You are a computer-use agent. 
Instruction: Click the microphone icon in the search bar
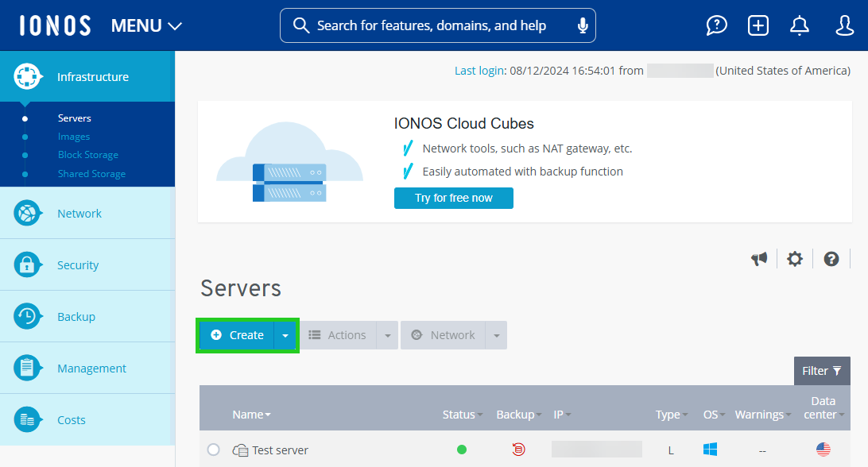tap(583, 25)
